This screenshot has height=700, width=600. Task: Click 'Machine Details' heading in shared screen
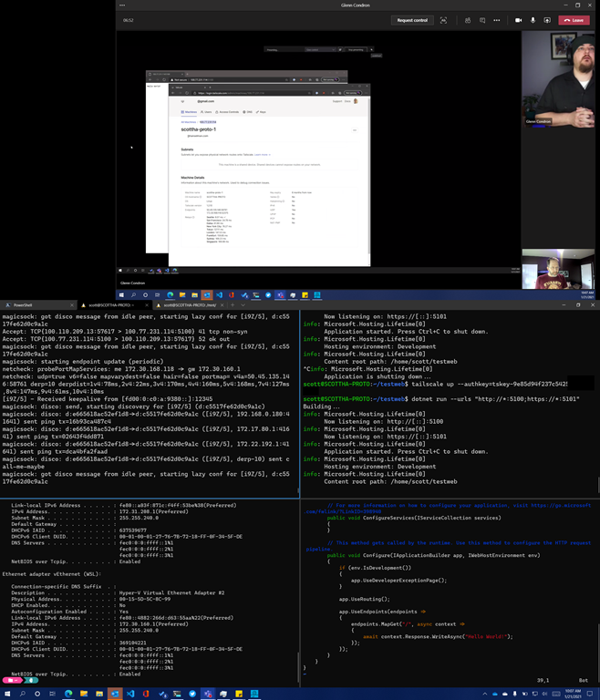[192, 177]
